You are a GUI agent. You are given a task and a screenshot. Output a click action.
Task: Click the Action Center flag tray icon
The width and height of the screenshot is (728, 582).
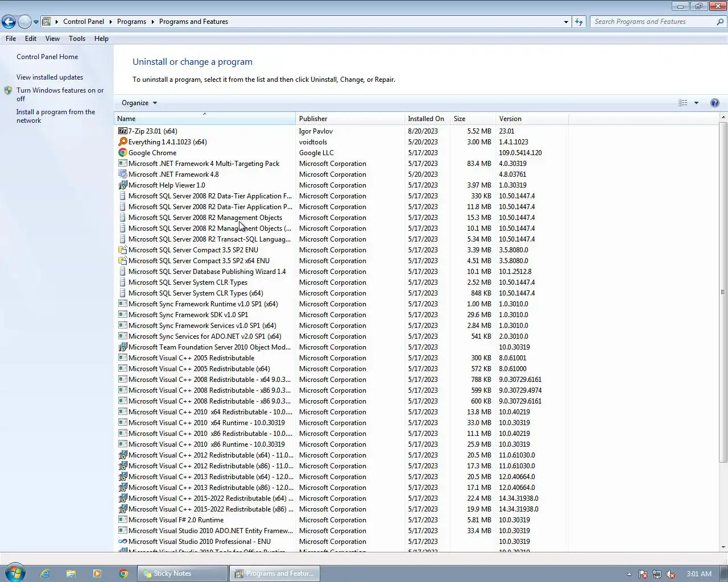point(643,574)
